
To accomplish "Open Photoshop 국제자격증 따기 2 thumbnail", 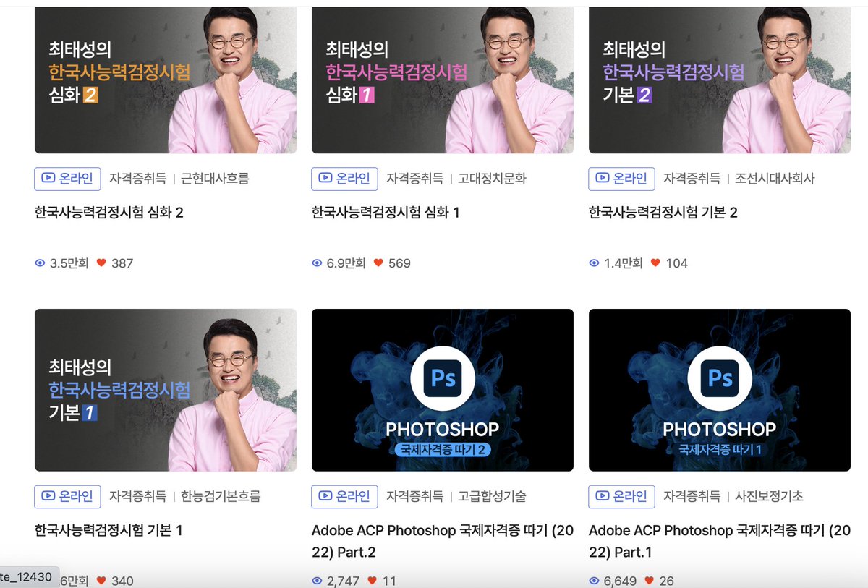I will (x=443, y=390).
